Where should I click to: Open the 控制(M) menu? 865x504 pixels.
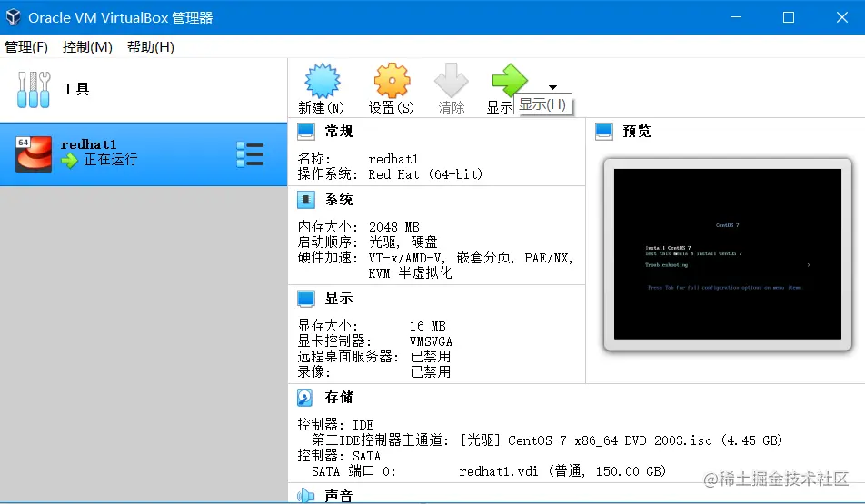[x=87, y=47]
